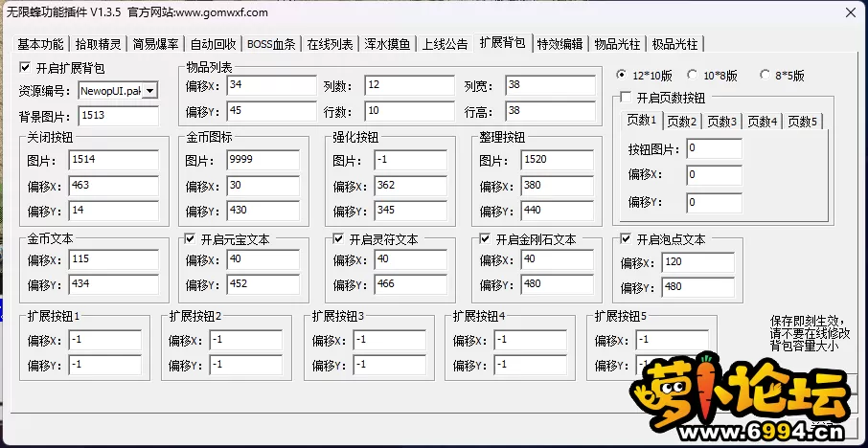This screenshot has width=868, height=448.
Task: Click the 列数 input field
Action: [x=409, y=85]
